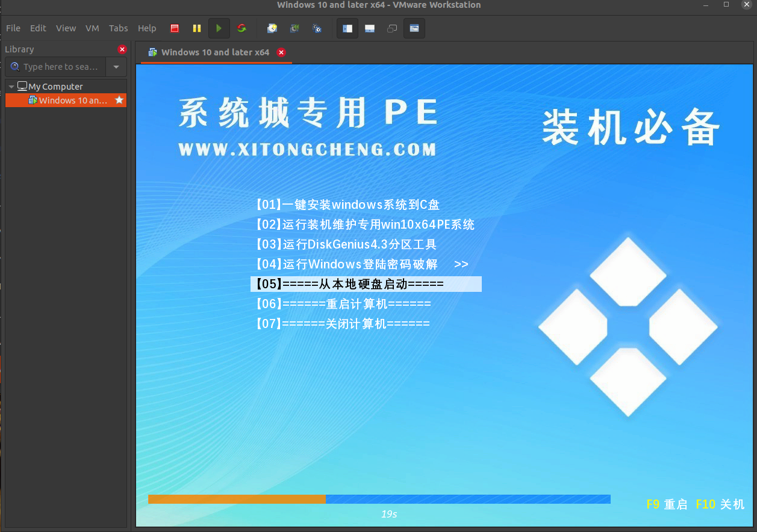Screen dimensions: 757x532
Task: Click the VM icon beside Windows 10 an…
Action: point(33,100)
